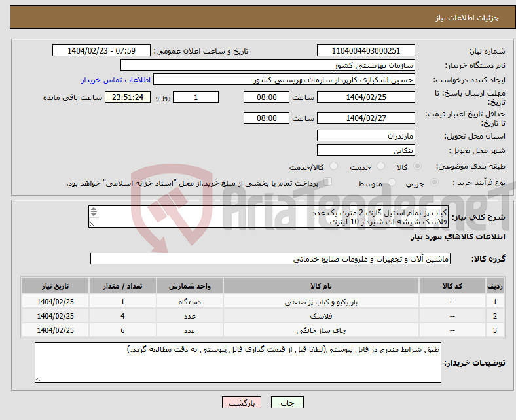Select the کالا/خدمت radio button

334,166
